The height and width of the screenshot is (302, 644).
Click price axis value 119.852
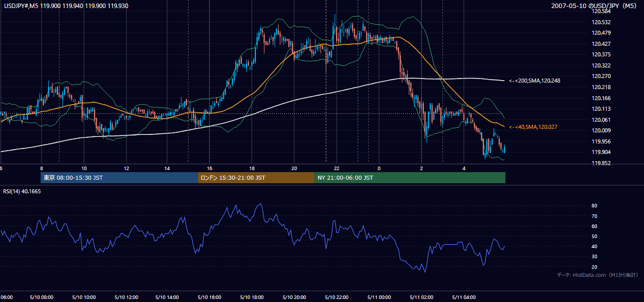[x=602, y=163]
